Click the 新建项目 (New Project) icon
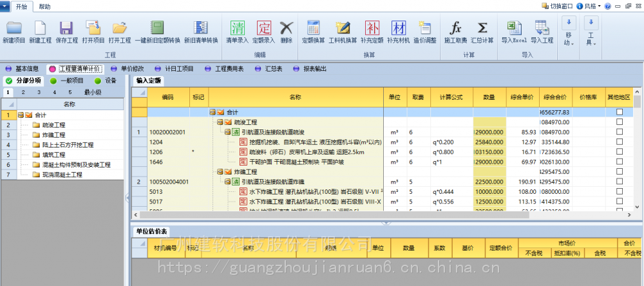 (14, 28)
